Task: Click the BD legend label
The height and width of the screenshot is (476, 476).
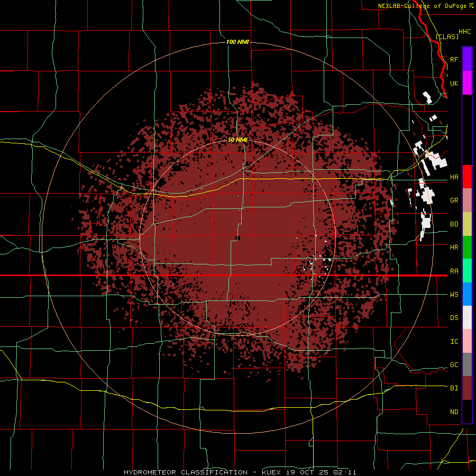Action: click(x=454, y=224)
